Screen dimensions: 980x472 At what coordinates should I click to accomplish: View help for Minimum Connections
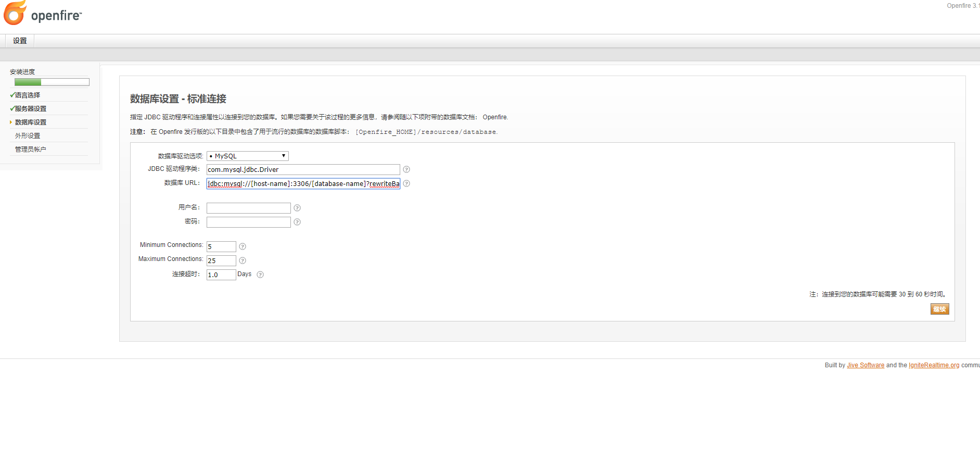(x=243, y=246)
